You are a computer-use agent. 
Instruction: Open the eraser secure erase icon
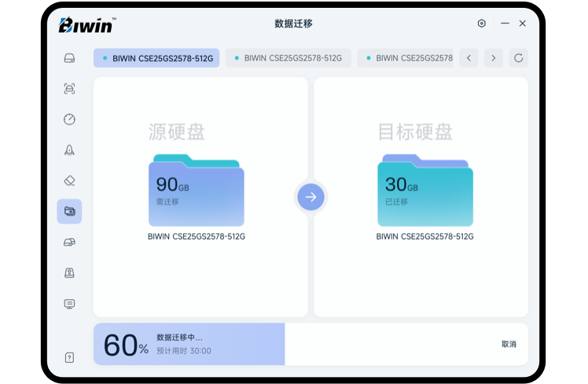69,181
